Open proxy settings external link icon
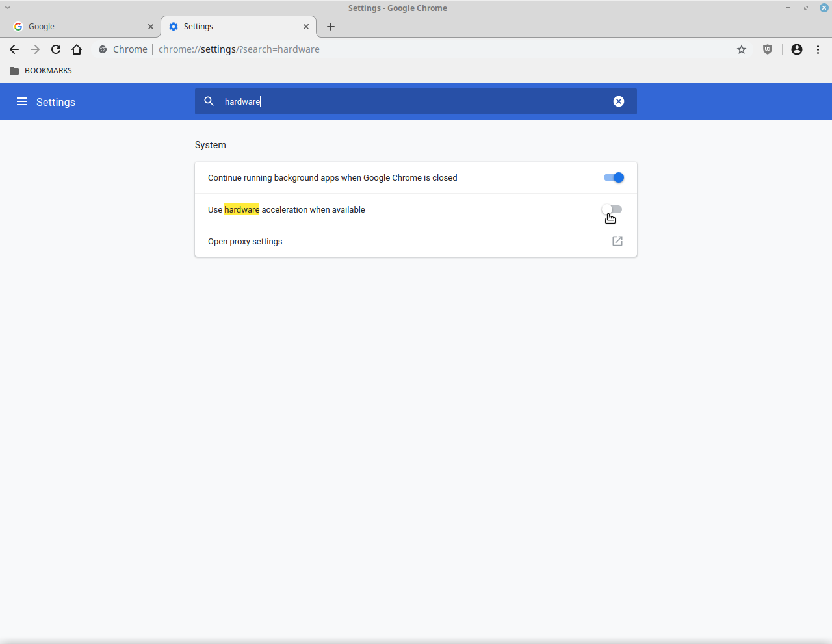Image resolution: width=832 pixels, height=644 pixels. tap(617, 241)
